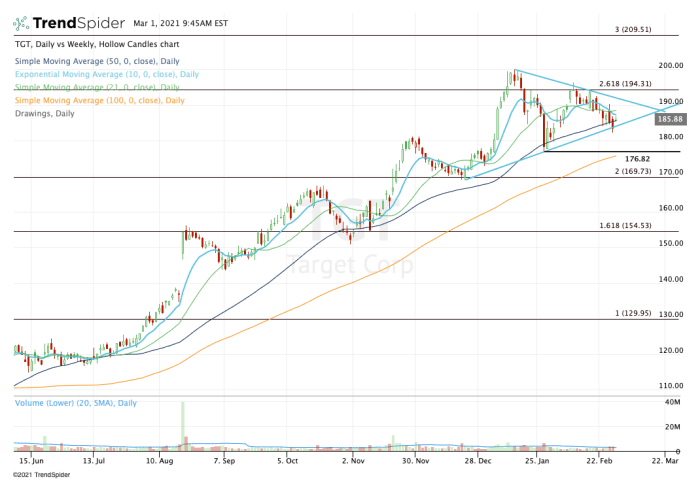Click the current price tag 185.88
The height and width of the screenshot is (481, 700).
[x=670, y=119]
